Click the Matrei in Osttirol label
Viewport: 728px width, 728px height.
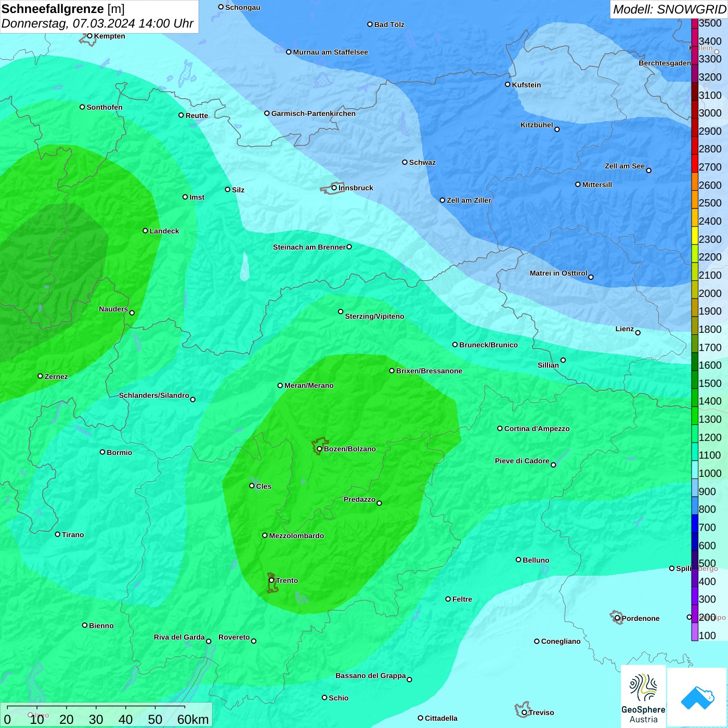tap(558, 273)
